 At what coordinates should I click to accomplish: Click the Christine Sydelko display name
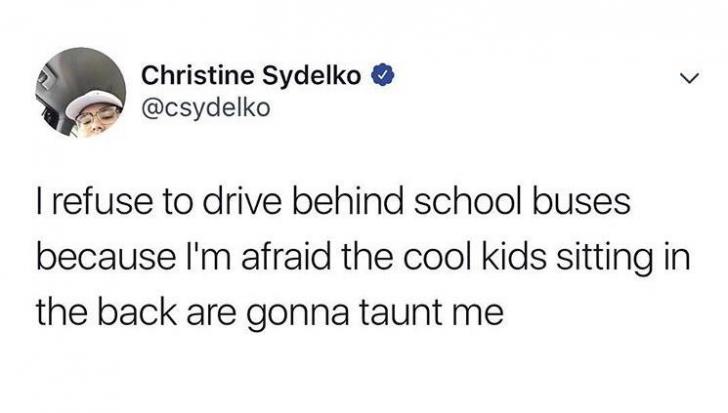[x=251, y=76]
